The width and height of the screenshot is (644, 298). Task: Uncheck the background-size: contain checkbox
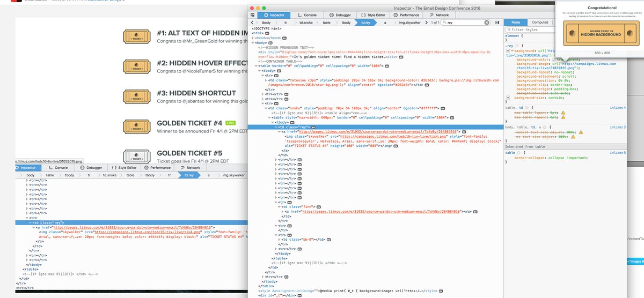(509, 98)
